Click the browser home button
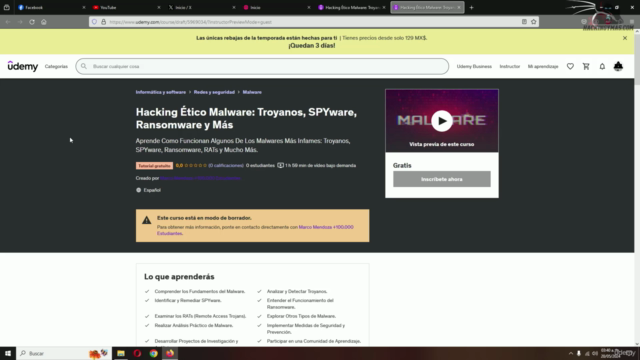640x360 pixels. [44, 22]
